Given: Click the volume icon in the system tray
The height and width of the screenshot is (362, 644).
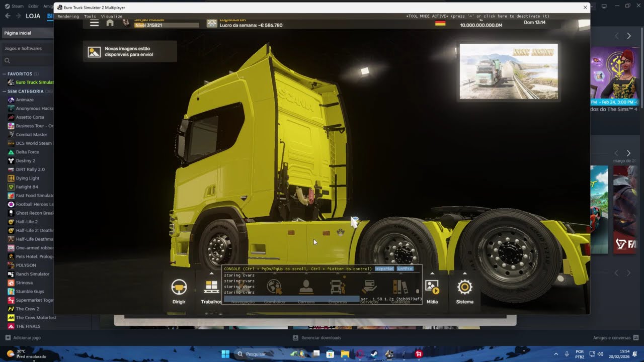Looking at the screenshot, I should click(x=600, y=354).
